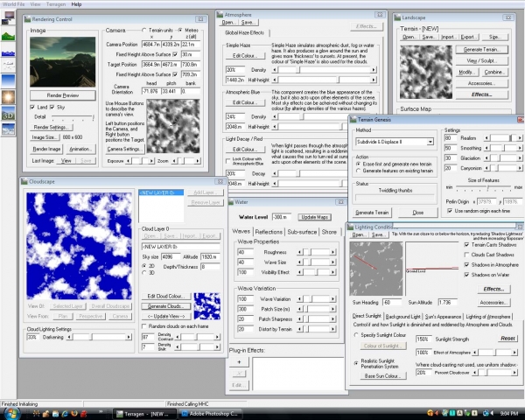
Task: Switch to Sub-surface tab in Water
Action: (302, 232)
